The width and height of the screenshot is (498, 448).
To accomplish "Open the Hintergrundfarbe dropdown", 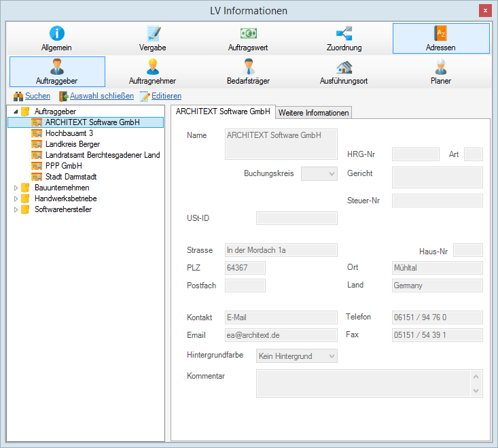I will click(297, 356).
